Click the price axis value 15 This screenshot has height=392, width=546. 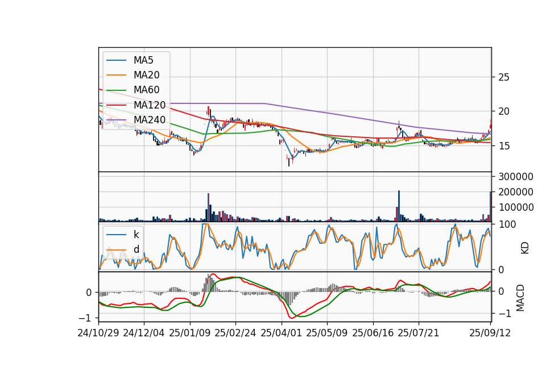[x=503, y=146]
